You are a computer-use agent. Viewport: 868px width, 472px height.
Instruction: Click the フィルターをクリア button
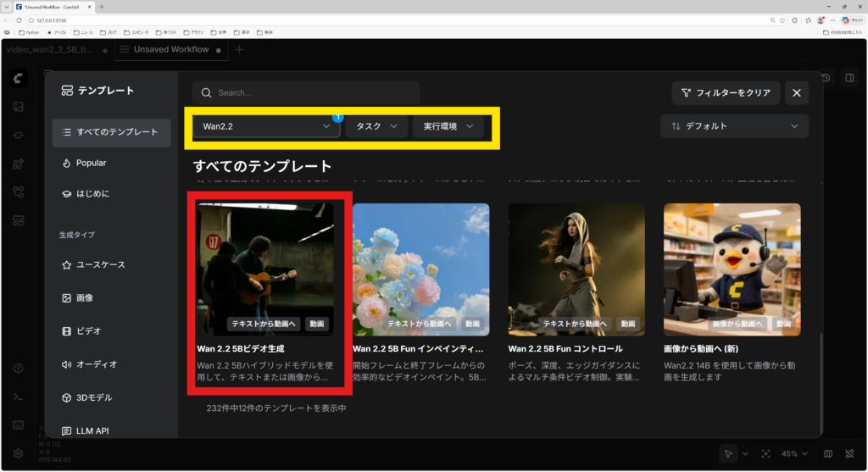pyautogui.click(x=726, y=93)
